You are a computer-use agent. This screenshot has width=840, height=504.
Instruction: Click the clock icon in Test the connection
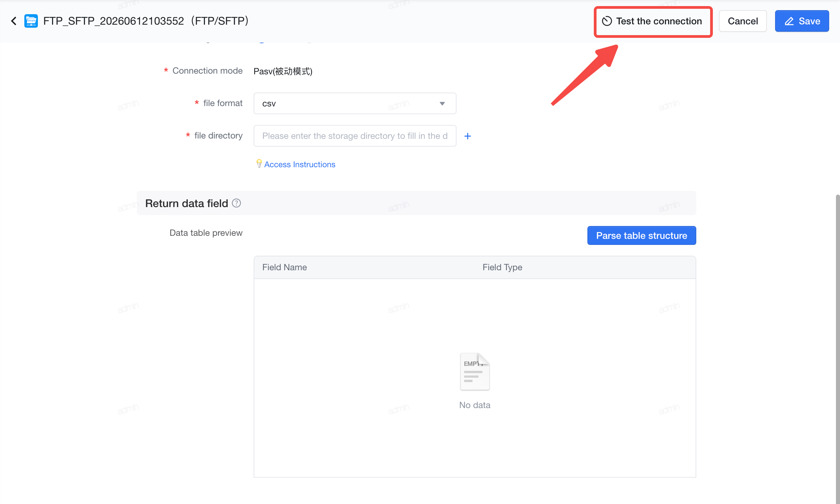[x=606, y=21]
